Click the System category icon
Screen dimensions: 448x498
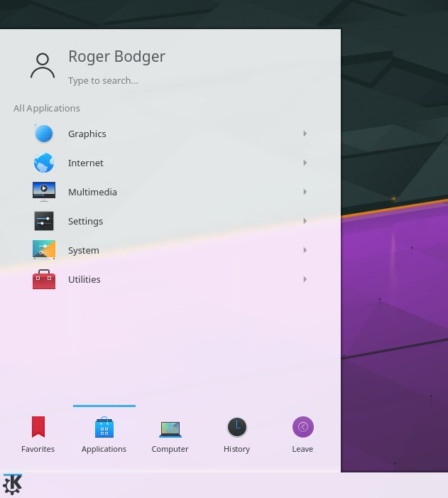[44, 250]
